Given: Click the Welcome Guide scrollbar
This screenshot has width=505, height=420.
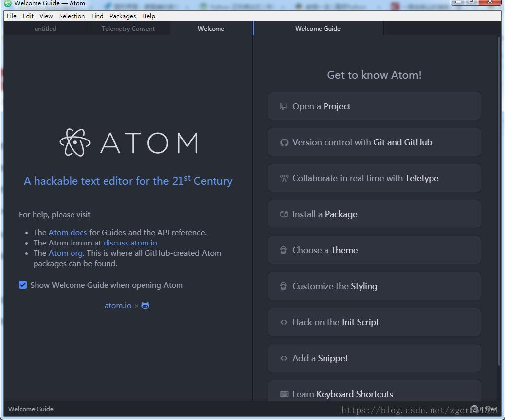Looking at the screenshot, I should tap(499, 201).
